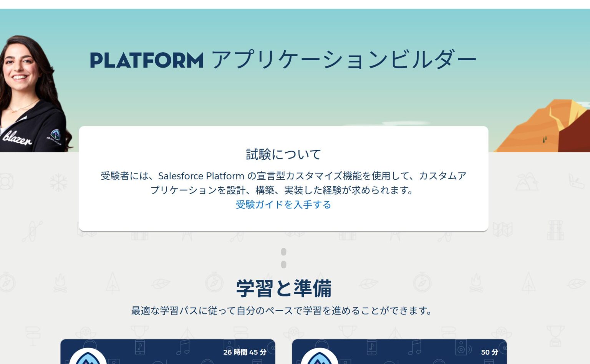Click the campfire icon in the background
Image resolution: width=590 pixels, height=364 pixels.
pos(60,282)
